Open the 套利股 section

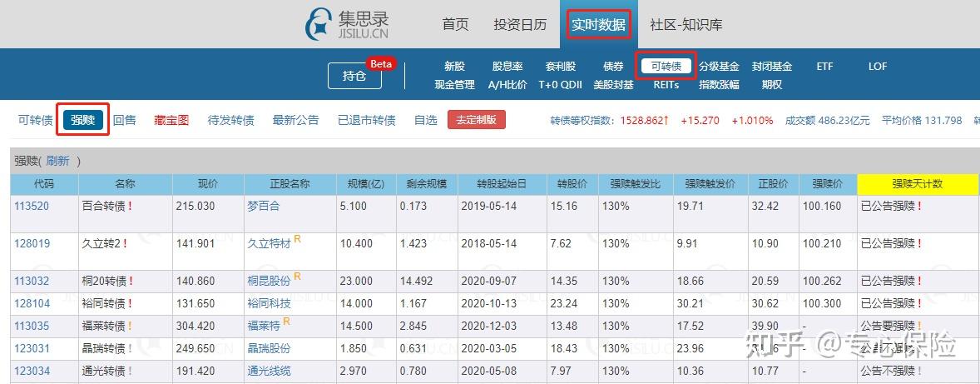click(560, 67)
